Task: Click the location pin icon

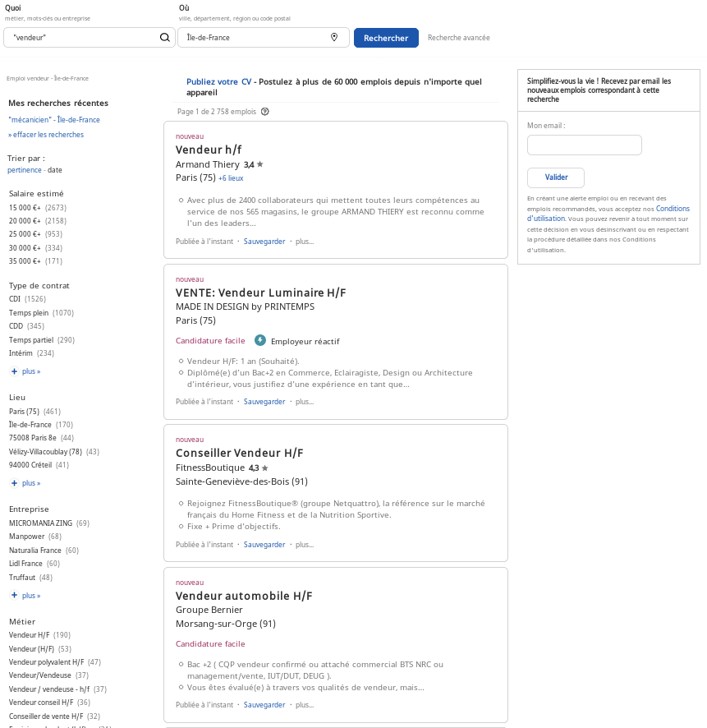Action: [334, 38]
